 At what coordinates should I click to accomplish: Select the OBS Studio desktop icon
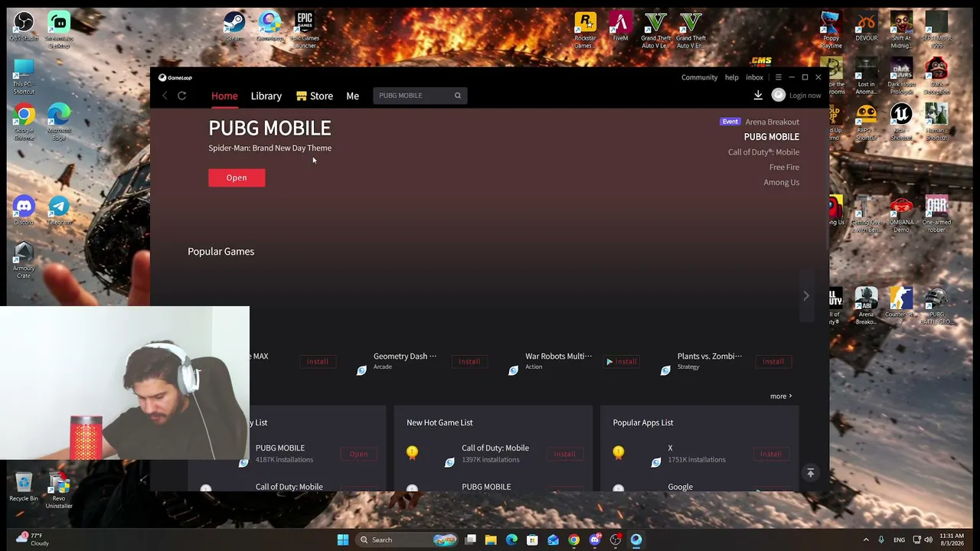[x=24, y=28]
